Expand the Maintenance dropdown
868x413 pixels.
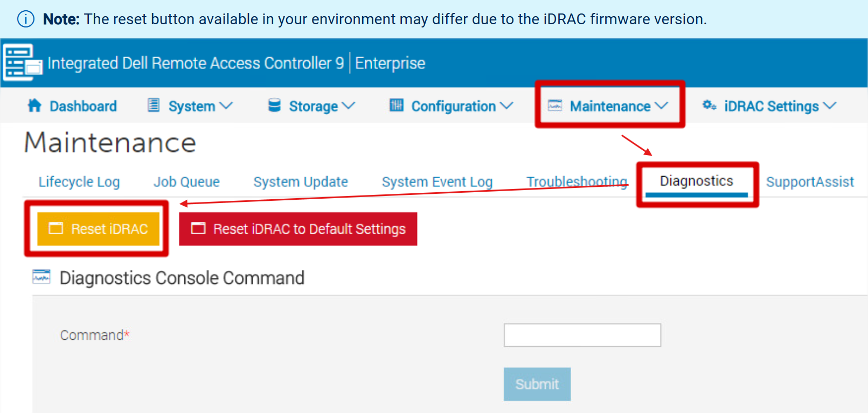click(x=663, y=106)
